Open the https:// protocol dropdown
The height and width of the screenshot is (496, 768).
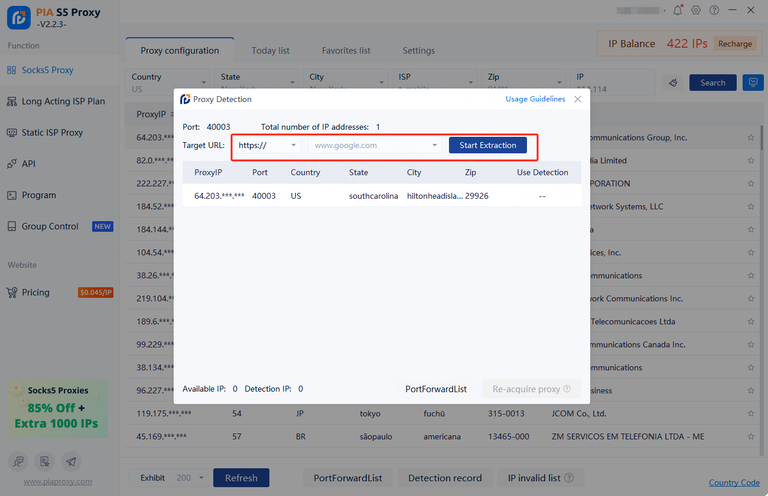click(267, 145)
